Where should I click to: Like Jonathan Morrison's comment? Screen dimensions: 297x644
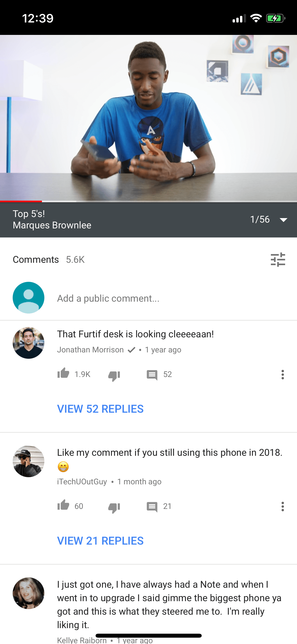tap(63, 373)
